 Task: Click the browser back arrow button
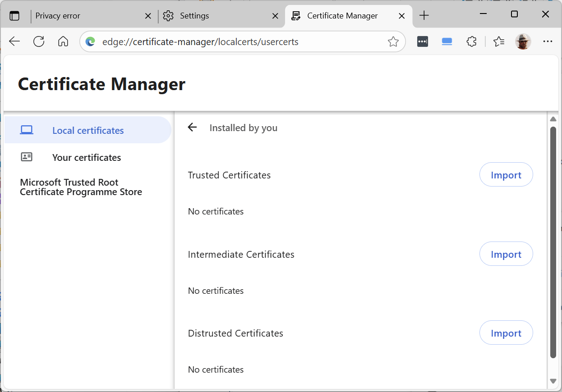pyautogui.click(x=14, y=42)
